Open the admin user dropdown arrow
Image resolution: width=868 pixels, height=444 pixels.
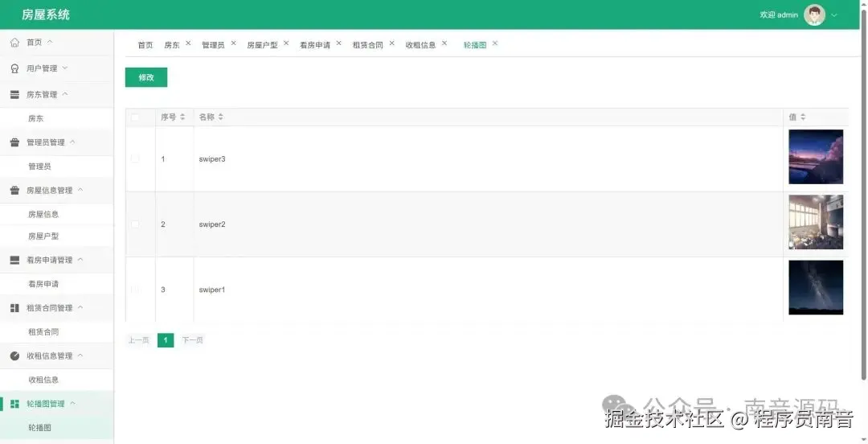coord(834,15)
